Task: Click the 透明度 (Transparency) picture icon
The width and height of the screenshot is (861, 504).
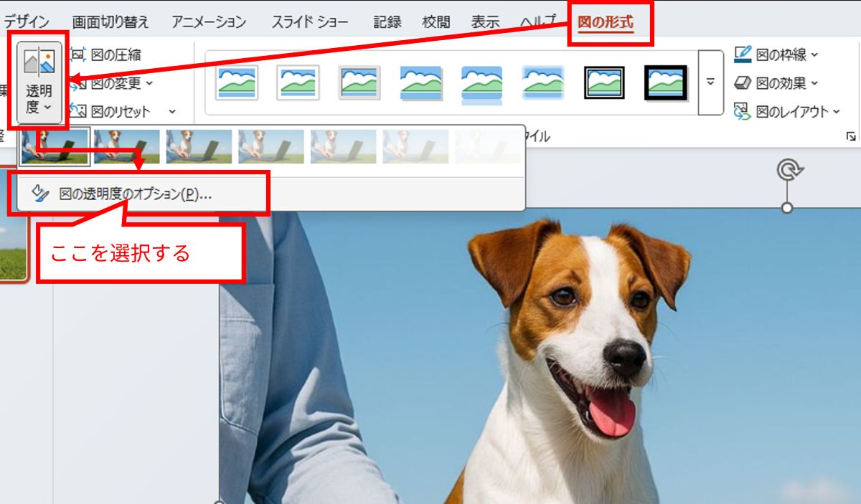Action: click(39, 62)
